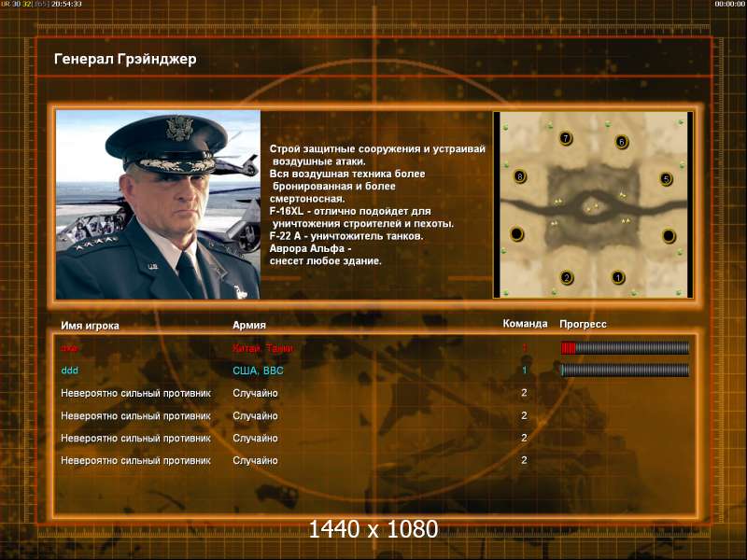Screen dimensions: 747x560
Task: Click the progress bar for player ddd
Action: coord(625,370)
